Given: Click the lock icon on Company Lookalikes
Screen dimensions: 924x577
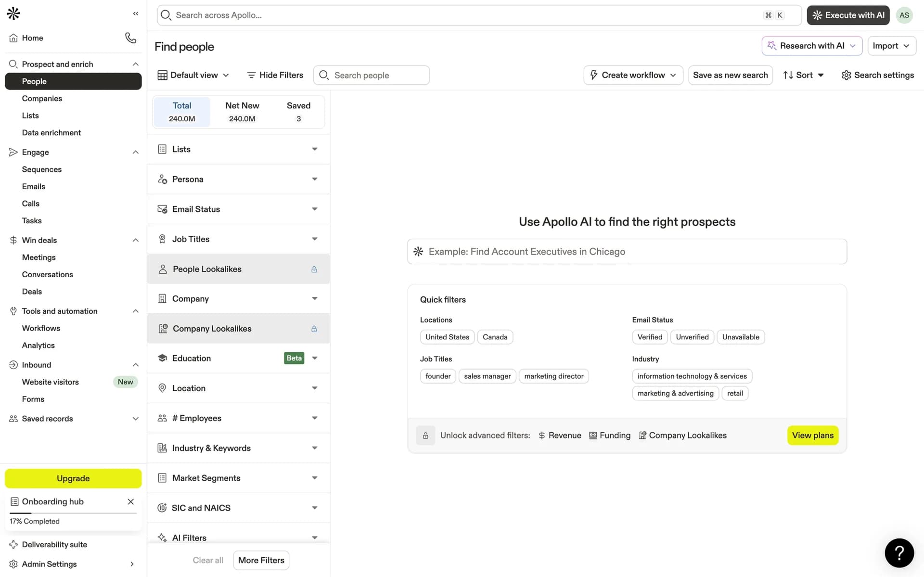Looking at the screenshot, I should pos(314,329).
